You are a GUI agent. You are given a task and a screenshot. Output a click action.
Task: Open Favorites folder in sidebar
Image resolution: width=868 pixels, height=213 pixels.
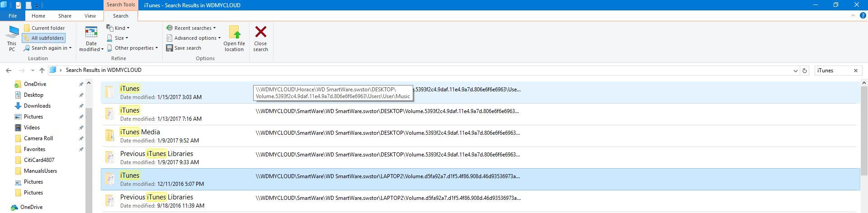pyautogui.click(x=34, y=149)
